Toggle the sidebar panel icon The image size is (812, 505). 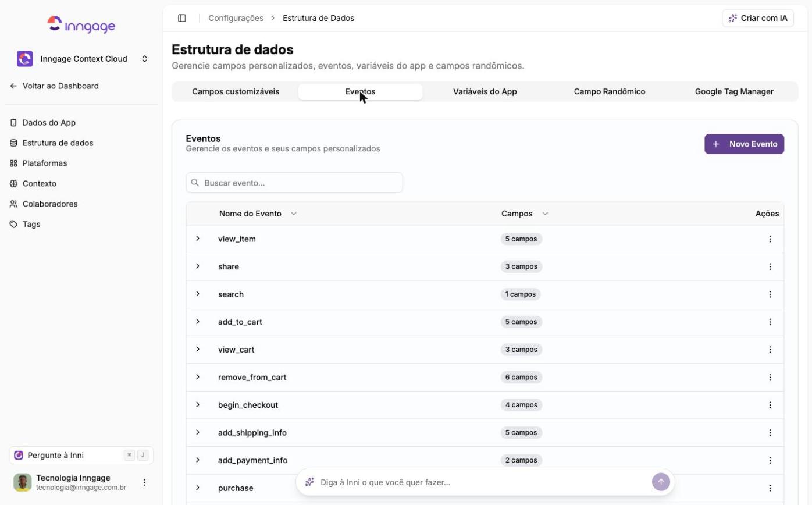point(182,18)
